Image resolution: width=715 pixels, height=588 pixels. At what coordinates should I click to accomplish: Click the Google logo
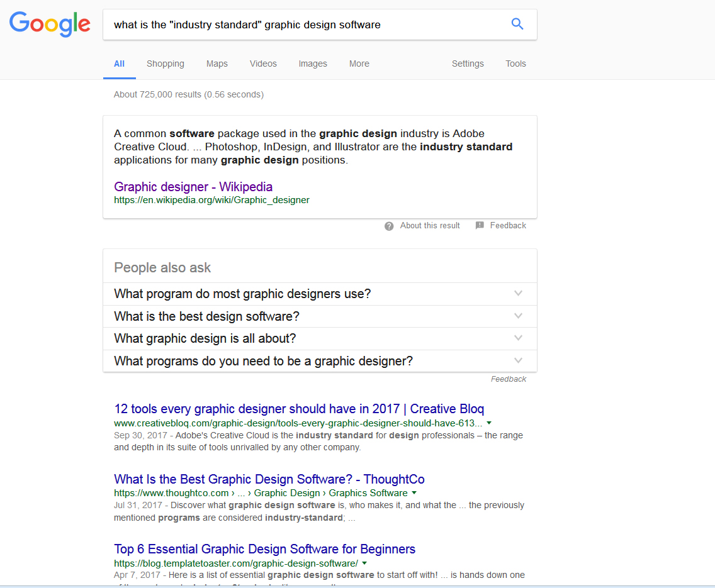(x=50, y=24)
